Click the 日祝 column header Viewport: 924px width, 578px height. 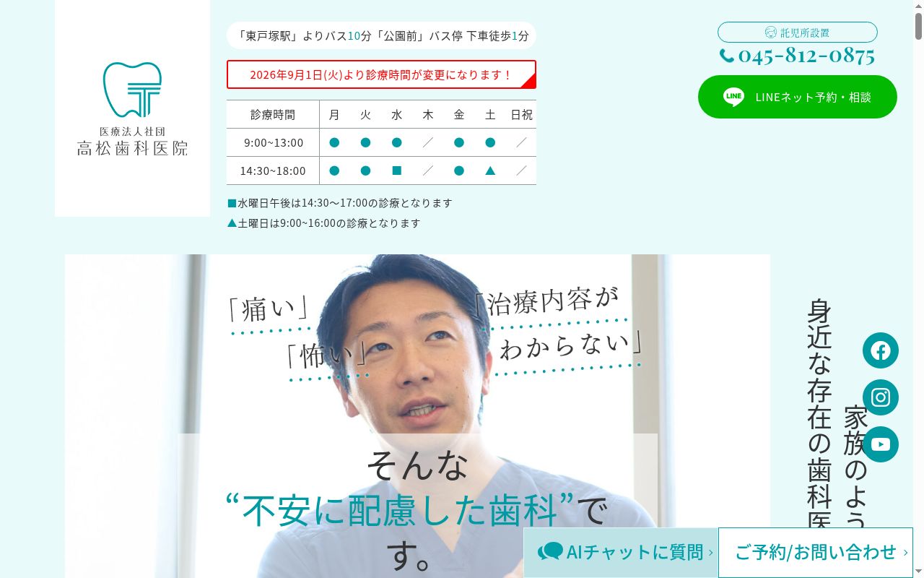click(522, 114)
